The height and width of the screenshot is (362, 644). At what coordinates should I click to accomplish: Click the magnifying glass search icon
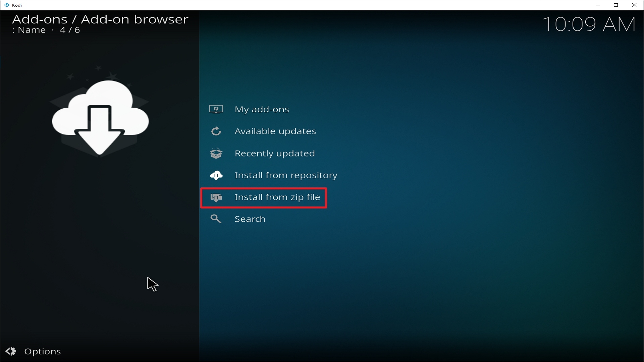click(216, 219)
